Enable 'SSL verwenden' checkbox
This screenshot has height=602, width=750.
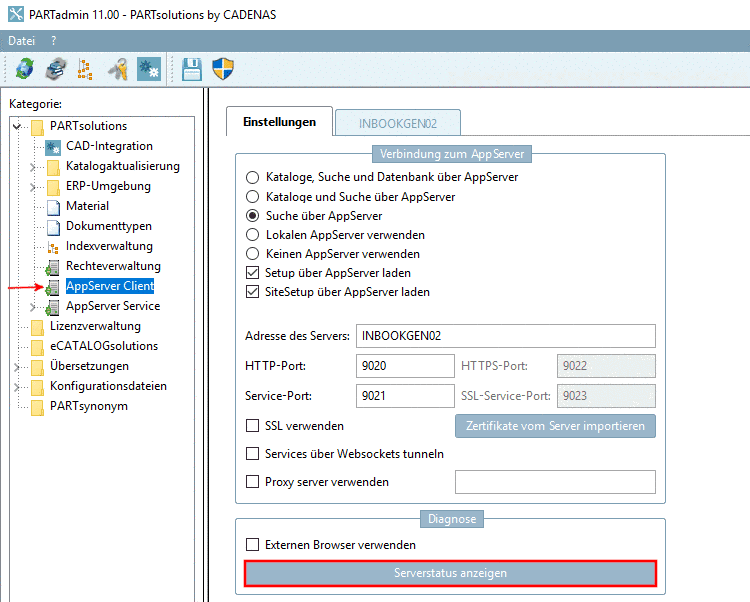252,426
